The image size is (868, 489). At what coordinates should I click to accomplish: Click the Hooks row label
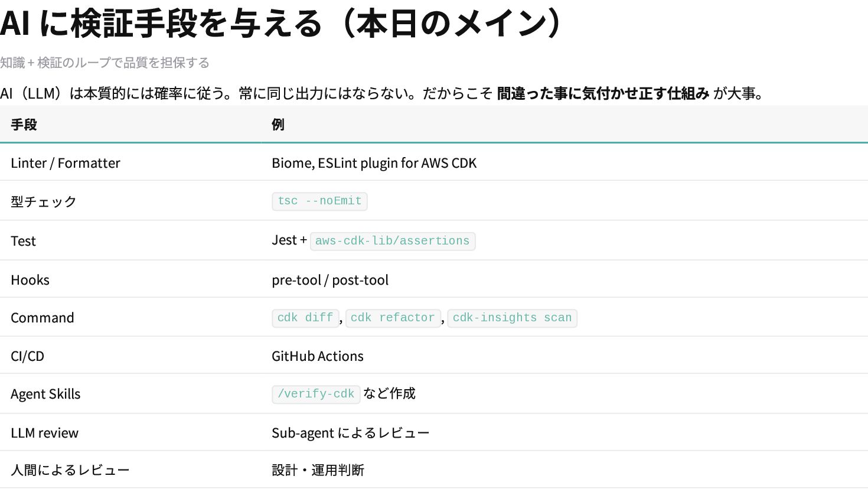pos(30,280)
